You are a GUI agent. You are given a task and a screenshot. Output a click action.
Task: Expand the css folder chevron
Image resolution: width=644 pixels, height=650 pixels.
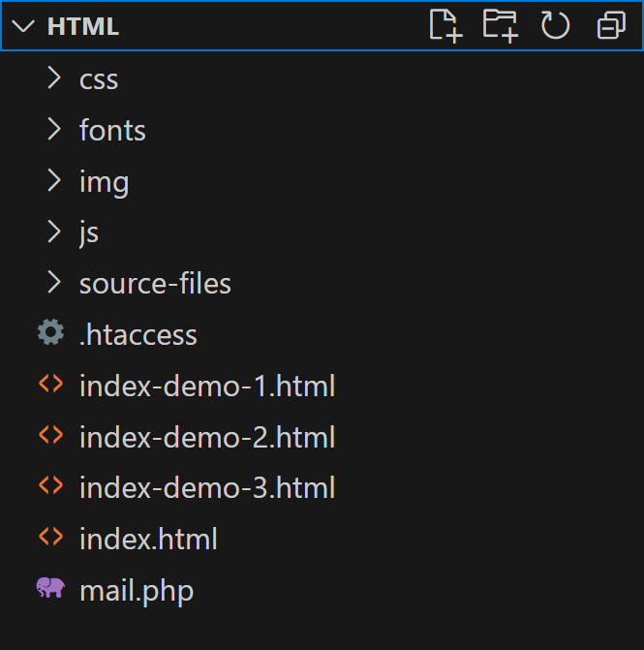pyautogui.click(x=54, y=77)
